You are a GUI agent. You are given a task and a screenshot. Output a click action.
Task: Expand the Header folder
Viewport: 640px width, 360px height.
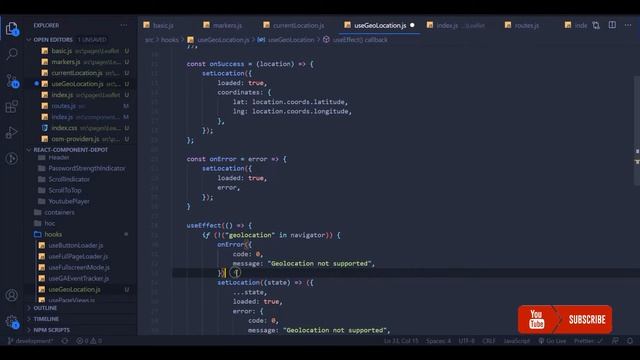59,158
